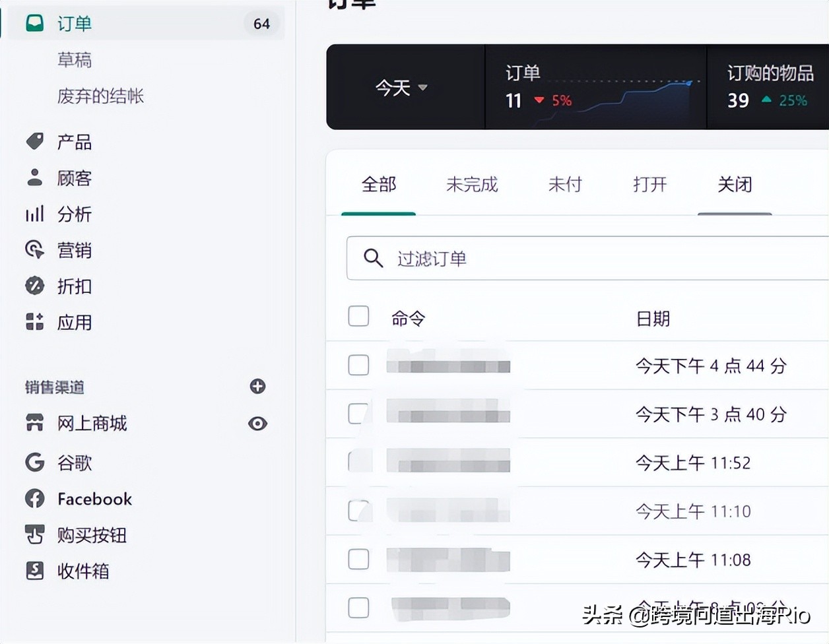829x644 pixels.
Task: Open the 关闭 (Closed) orders tab
Action: point(735,185)
